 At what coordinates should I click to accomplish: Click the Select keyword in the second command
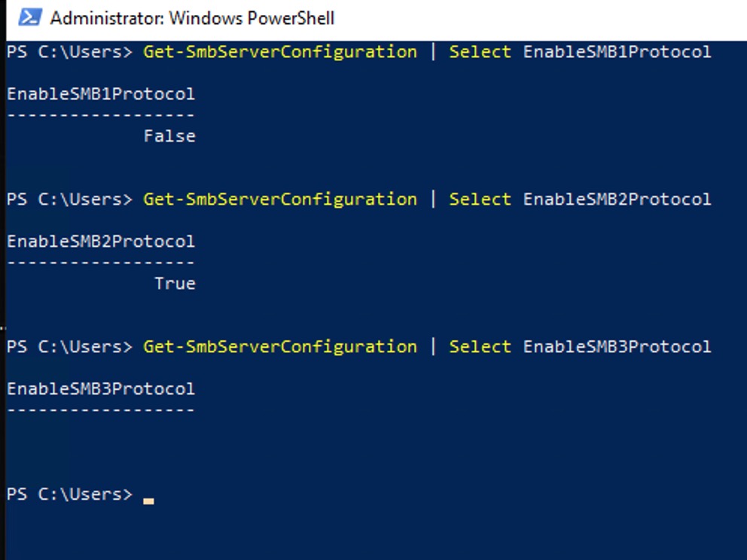480,199
